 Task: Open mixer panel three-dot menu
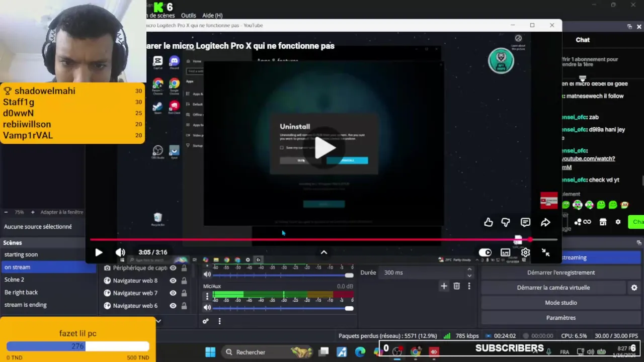click(x=219, y=321)
